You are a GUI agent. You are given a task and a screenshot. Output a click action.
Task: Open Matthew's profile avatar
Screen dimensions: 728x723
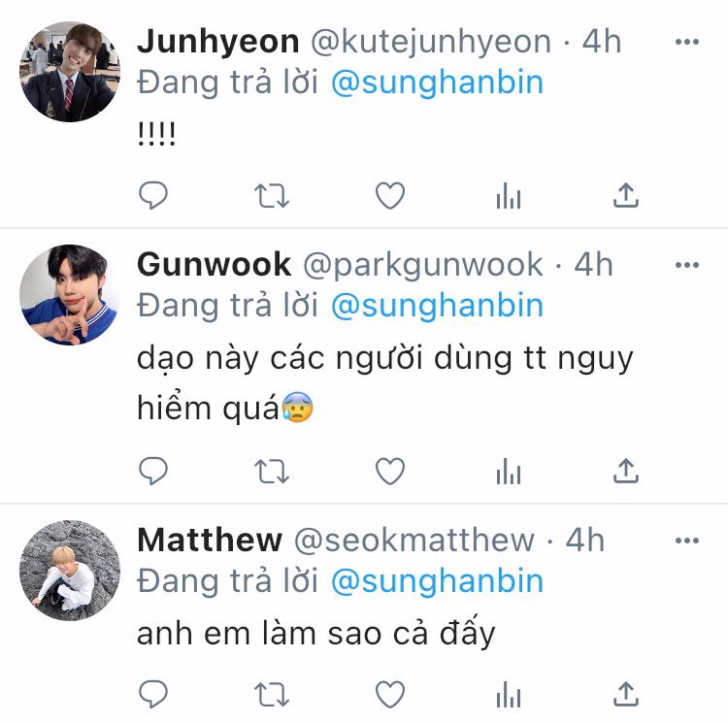[x=70, y=570]
